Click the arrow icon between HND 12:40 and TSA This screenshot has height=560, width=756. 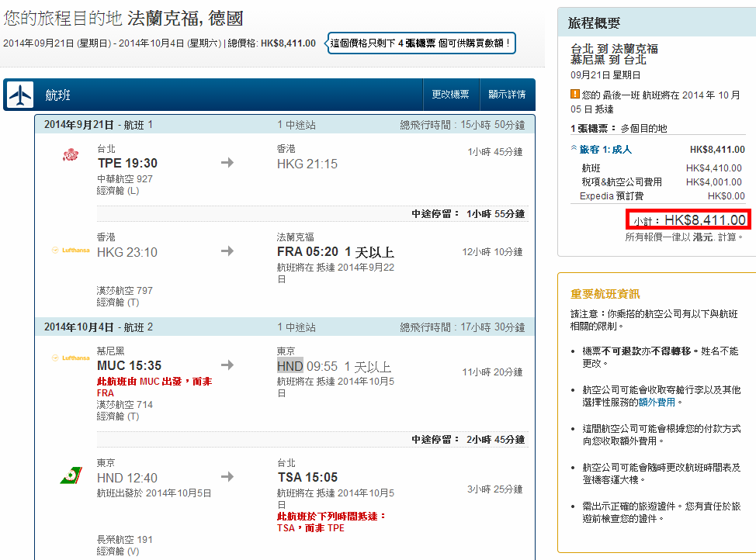click(227, 477)
